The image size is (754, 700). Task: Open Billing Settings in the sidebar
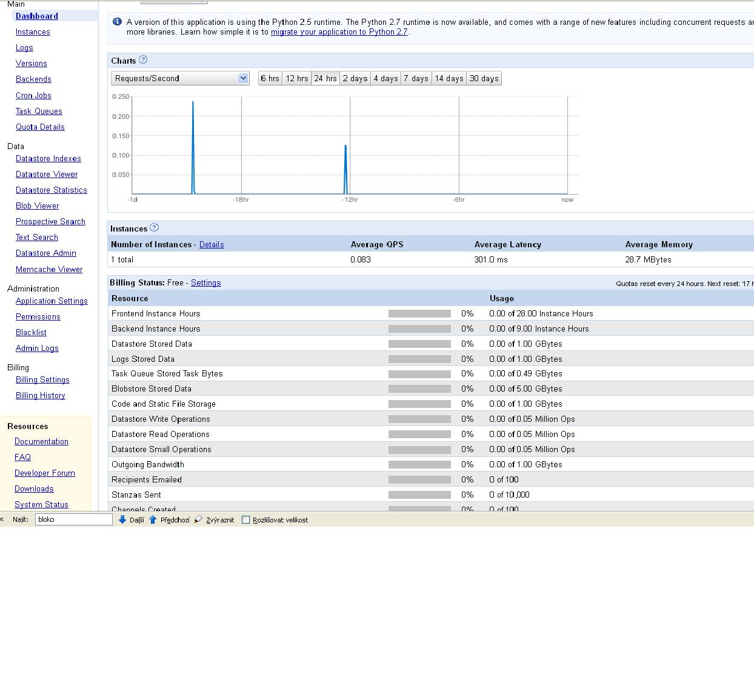tap(42, 379)
